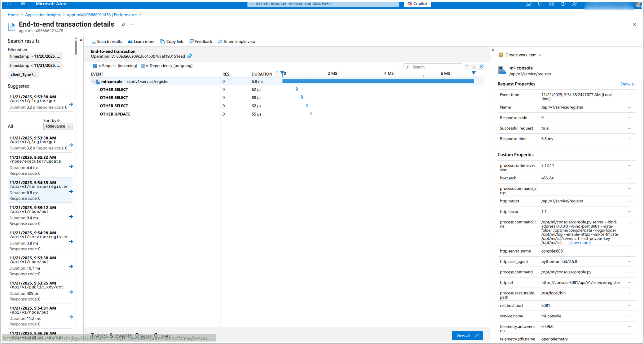The width and height of the screenshot is (644, 344).
Task: Go to next search match arrow
Action: 474,67
